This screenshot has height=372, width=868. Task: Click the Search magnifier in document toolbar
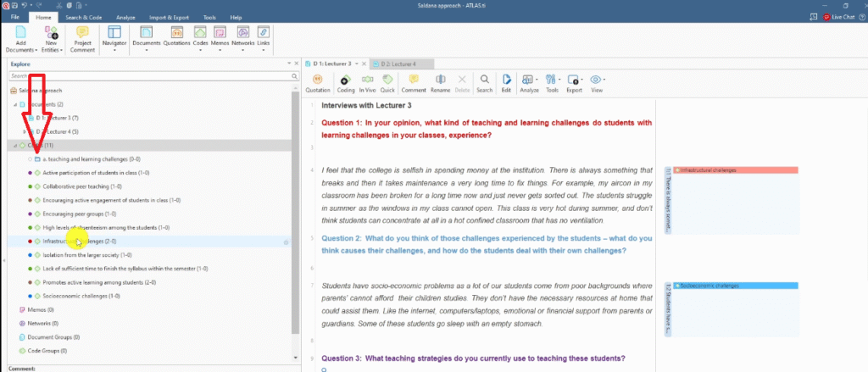pyautogui.click(x=484, y=82)
